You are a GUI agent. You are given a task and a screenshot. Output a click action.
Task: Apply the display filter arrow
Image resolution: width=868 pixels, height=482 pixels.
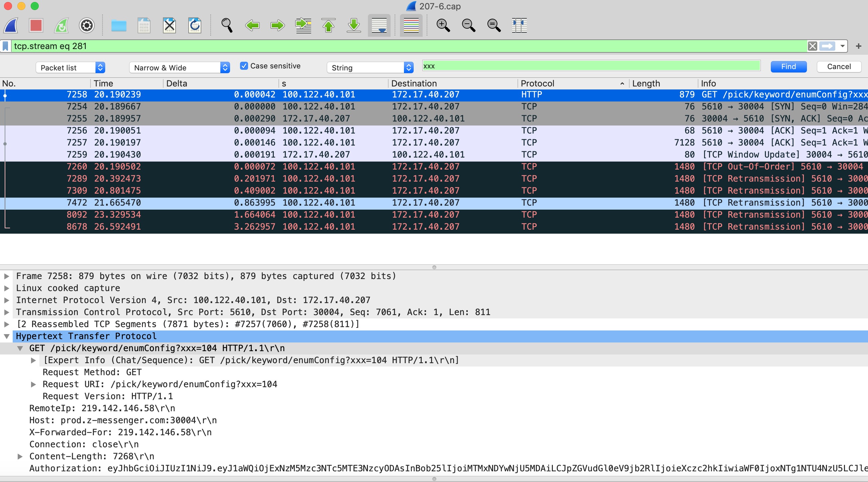(x=827, y=46)
